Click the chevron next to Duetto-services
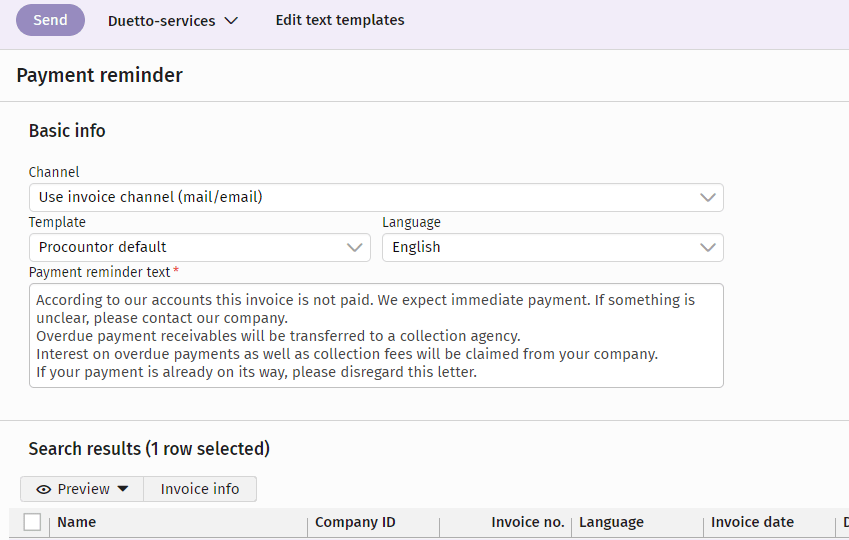 [x=231, y=21]
